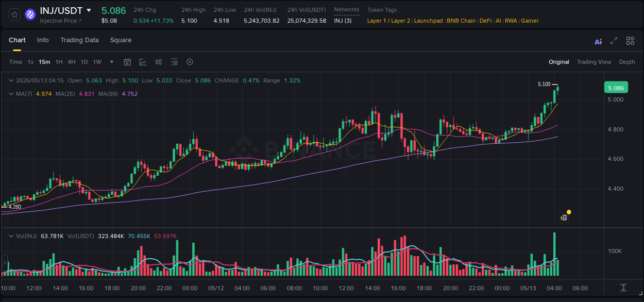Open the technical indicators settings icon
Viewport: 644px width, 302px height.
pyautogui.click(x=174, y=62)
